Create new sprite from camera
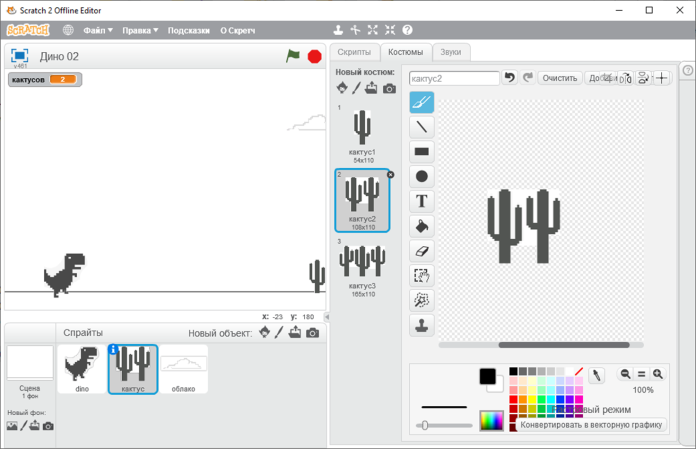Screen dimensions: 696x449 click(x=312, y=333)
